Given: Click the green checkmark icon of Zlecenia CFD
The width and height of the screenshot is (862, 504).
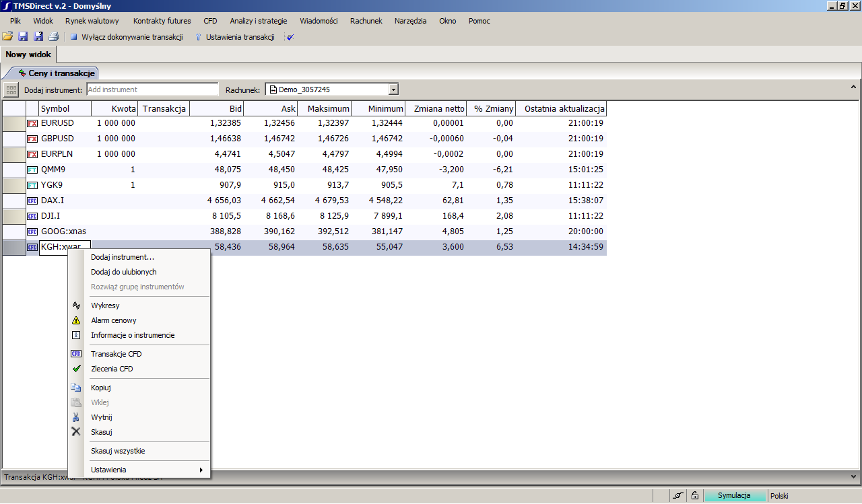Looking at the screenshot, I should (x=76, y=369).
